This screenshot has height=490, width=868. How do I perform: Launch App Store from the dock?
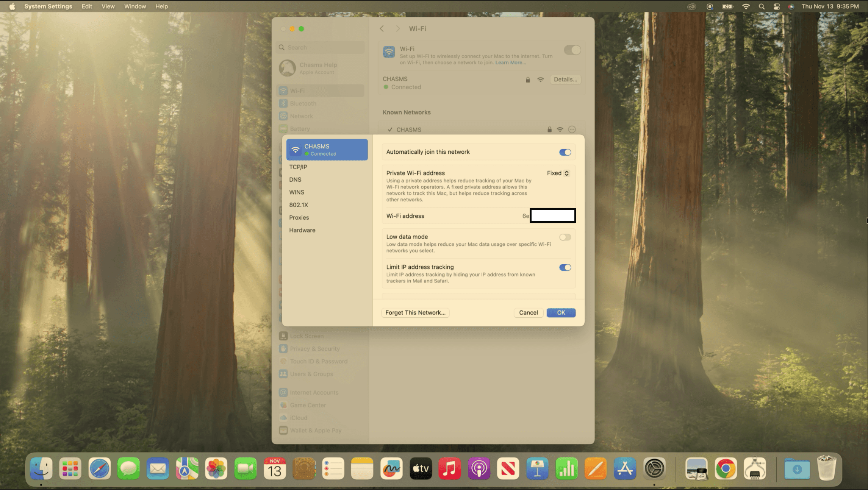tap(625, 469)
